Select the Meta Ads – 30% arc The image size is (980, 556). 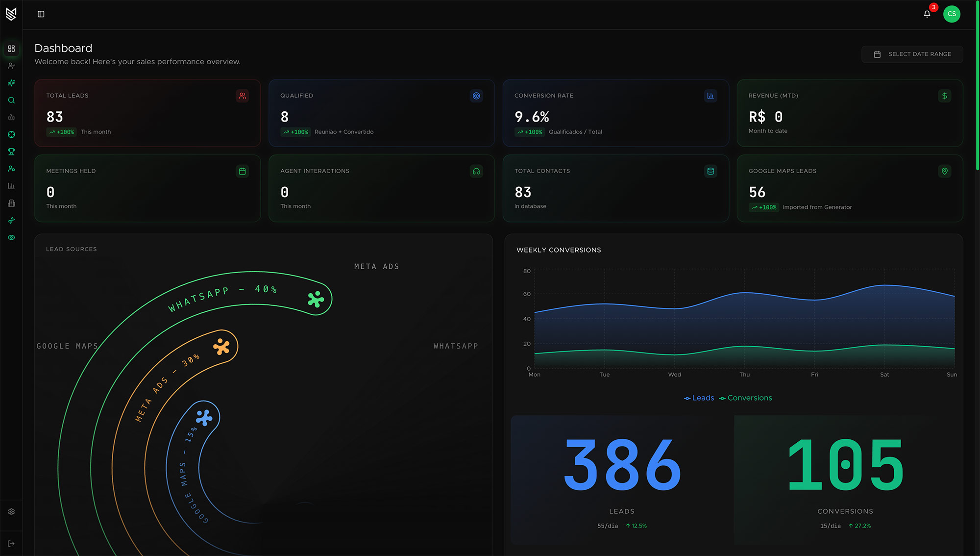167,387
